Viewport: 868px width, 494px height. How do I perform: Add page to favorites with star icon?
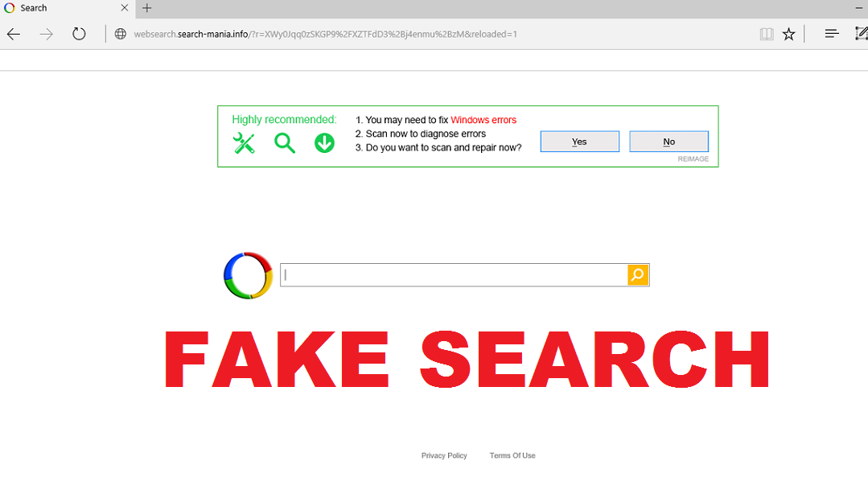789,34
